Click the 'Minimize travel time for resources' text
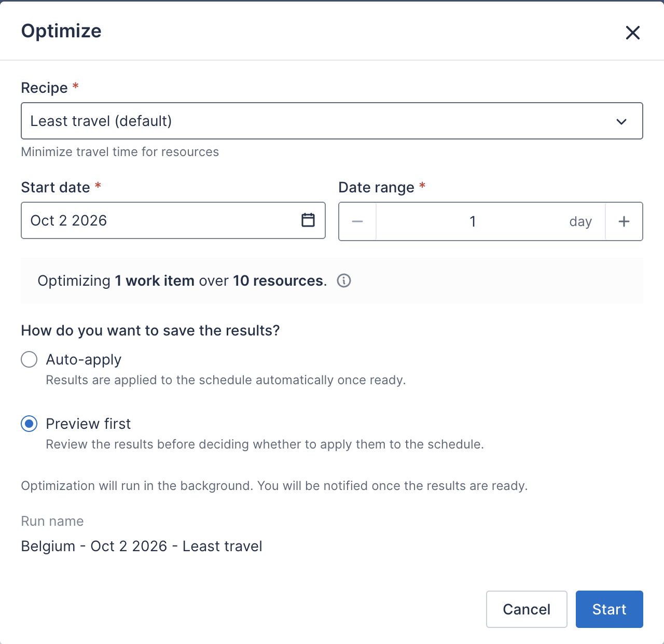Viewport: 664px width, 644px height. pyautogui.click(x=120, y=152)
